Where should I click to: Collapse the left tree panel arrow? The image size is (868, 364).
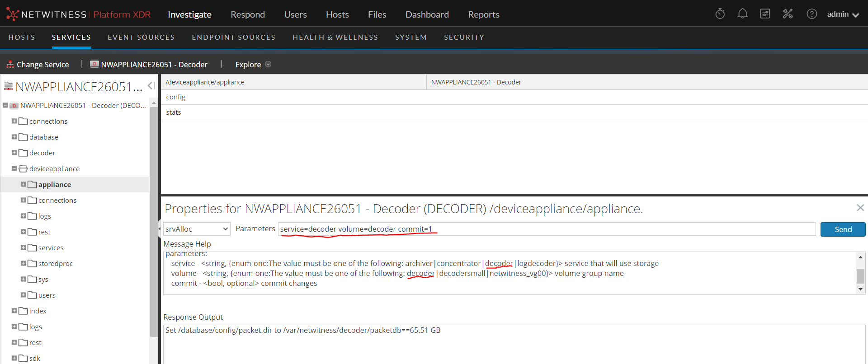pyautogui.click(x=151, y=86)
